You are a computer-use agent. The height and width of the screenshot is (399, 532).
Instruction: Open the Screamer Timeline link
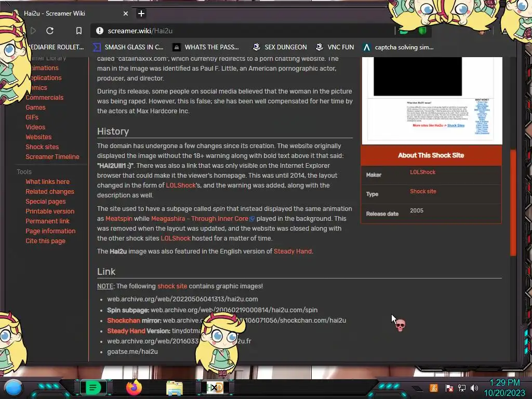click(52, 156)
